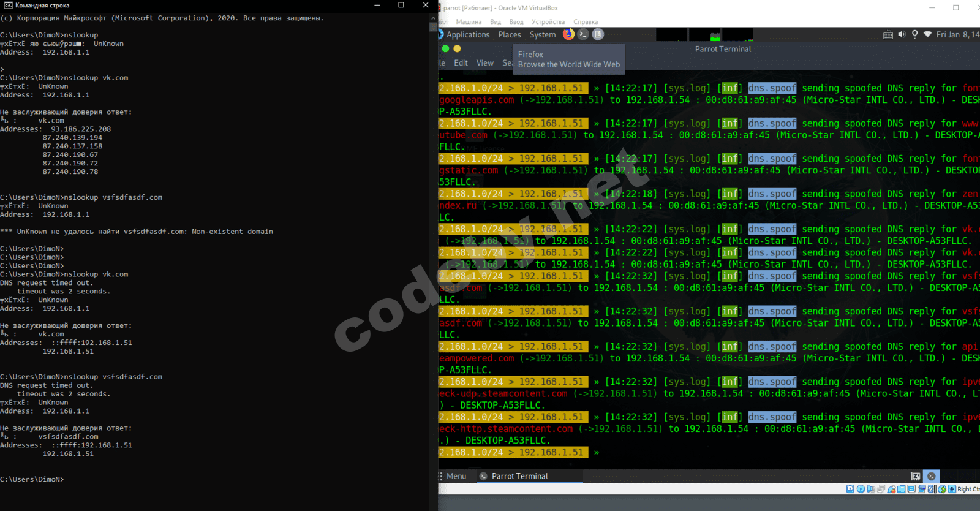This screenshot has width=980, height=511.
Task: Click the Parrot Terminal taskbar button
Action: pos(513,476)
